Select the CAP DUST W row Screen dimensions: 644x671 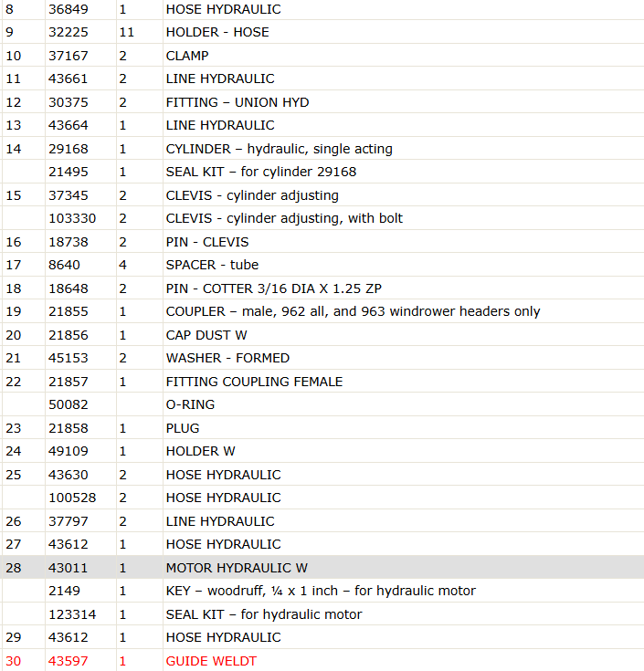tap(322, 335)
